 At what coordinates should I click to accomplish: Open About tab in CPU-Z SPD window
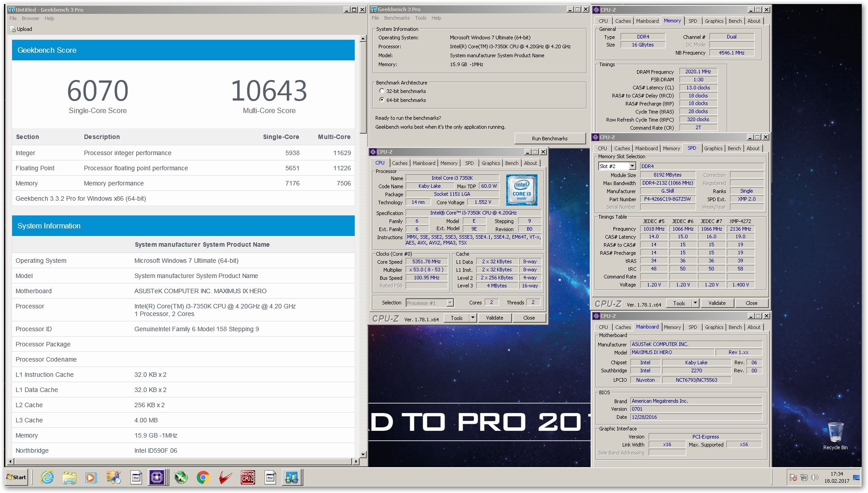[x=753, y=148]
